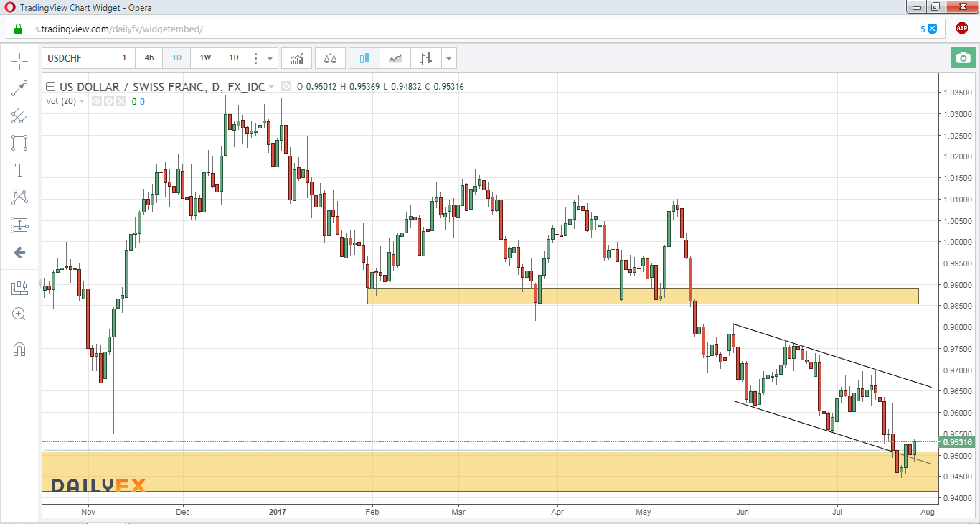Click the 1.03500 price axis label

(958, 93)
